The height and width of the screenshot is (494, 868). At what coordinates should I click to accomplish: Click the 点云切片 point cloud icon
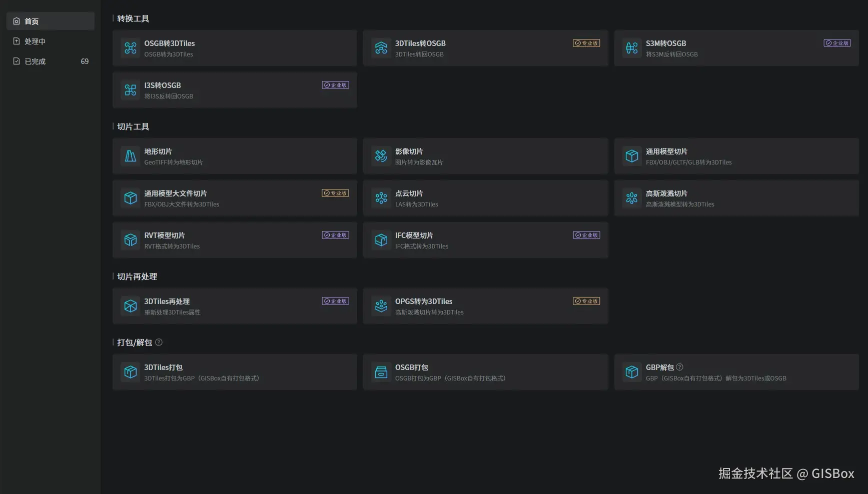(381, 198)
